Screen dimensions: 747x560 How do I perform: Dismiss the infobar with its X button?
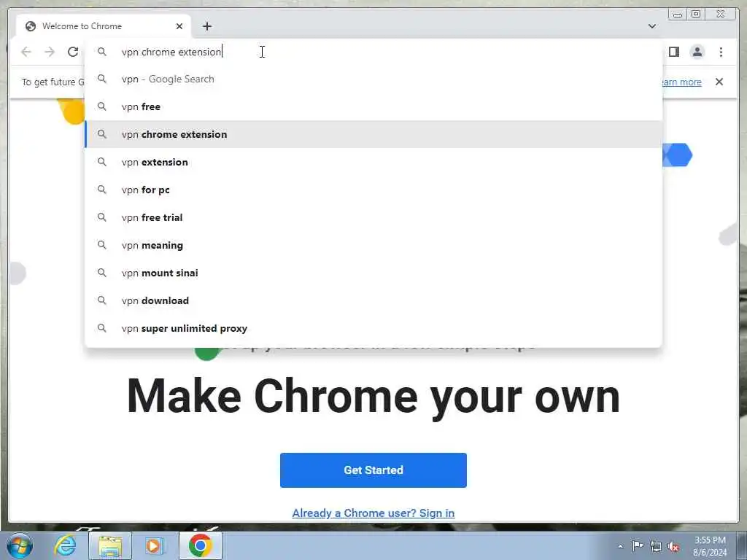[719, 82]
